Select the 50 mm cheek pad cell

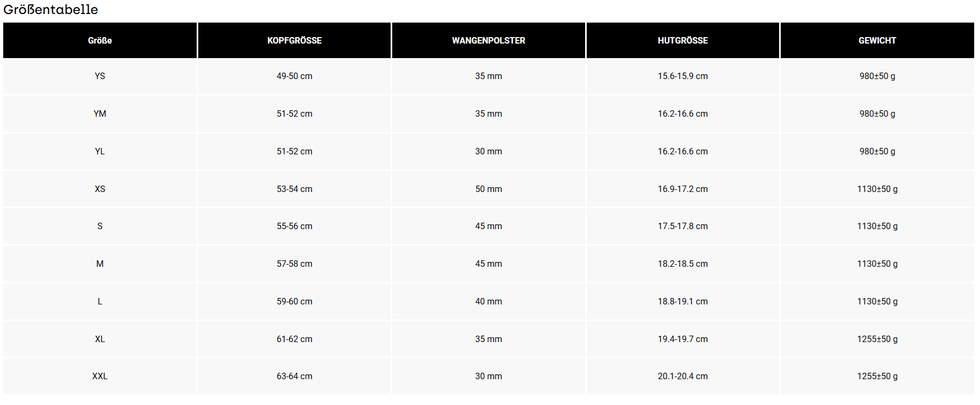[488, 189]
